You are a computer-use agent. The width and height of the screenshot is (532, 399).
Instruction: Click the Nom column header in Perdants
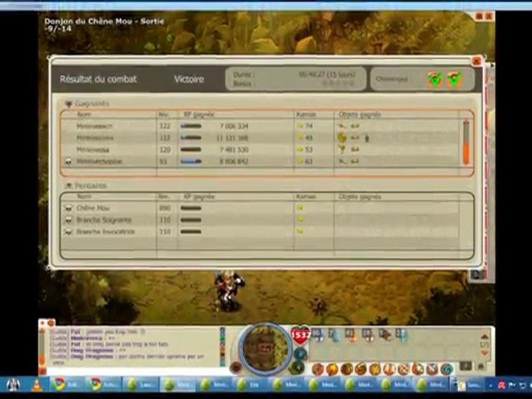[x=84, y=196]
